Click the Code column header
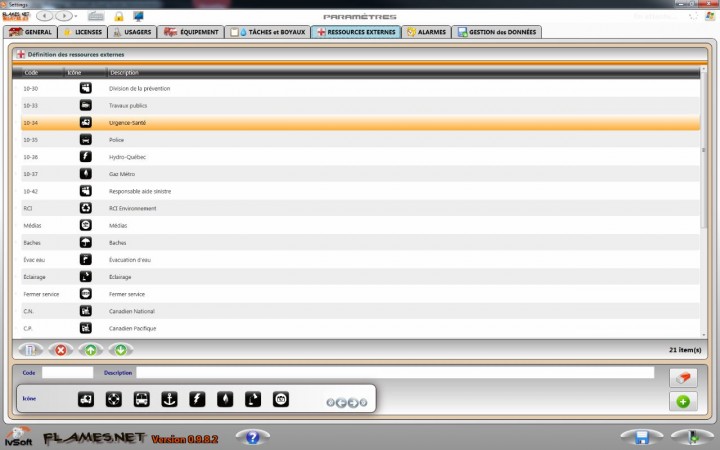720x450 pixels. pyautogui.click(x=31, y=72)
